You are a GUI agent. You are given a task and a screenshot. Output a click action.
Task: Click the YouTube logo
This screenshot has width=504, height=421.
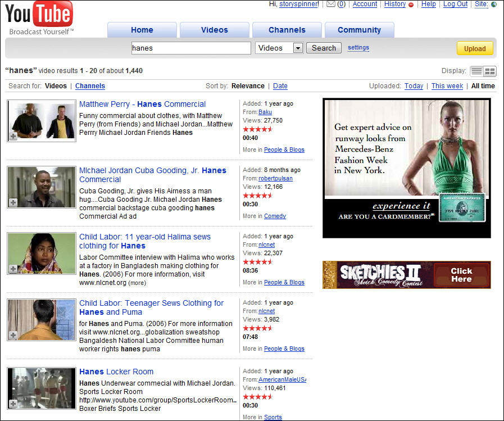(39, 18)
